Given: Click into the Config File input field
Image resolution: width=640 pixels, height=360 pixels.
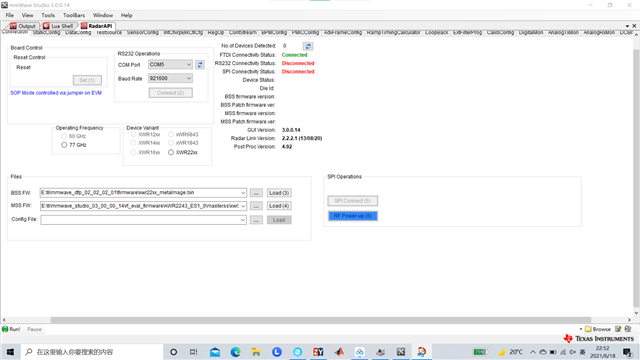Looking at the screenshot, I should click(x=140, y=220).
